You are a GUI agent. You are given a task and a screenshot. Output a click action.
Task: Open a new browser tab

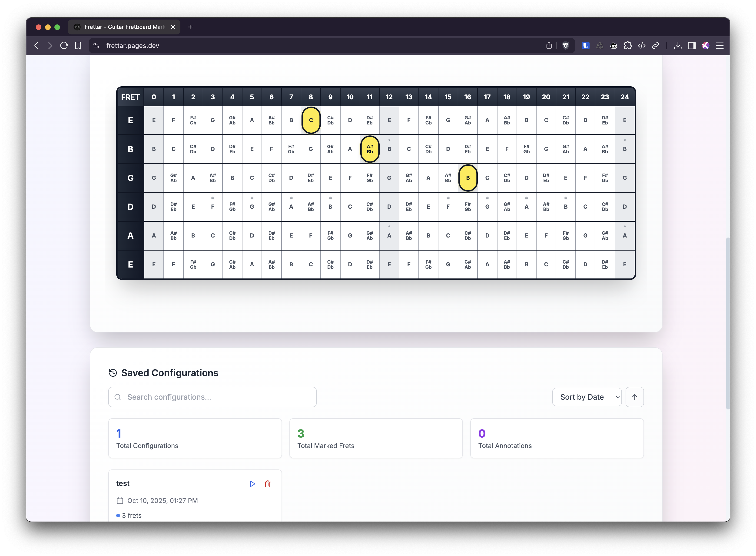(x=190, y=27)
